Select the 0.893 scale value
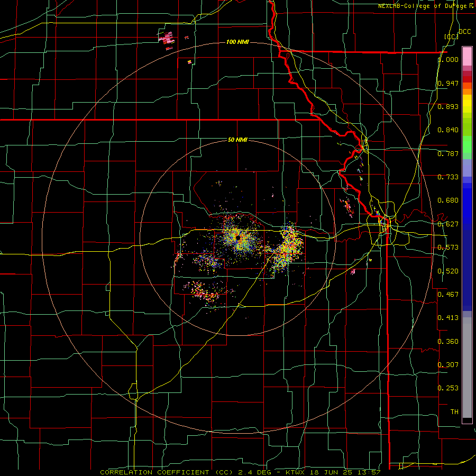 (x=448, y=106)
